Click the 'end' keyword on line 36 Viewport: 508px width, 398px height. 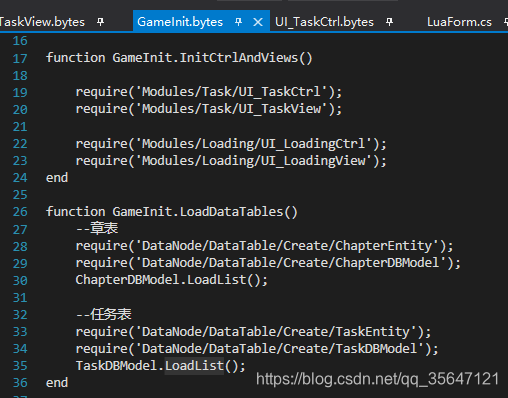tap(57, 383)
